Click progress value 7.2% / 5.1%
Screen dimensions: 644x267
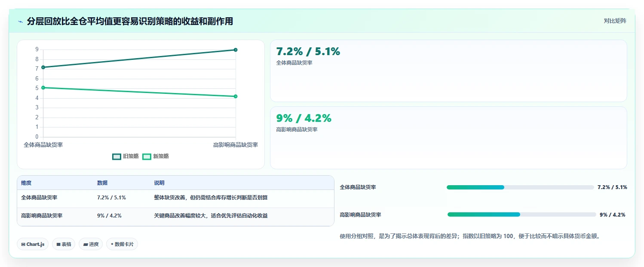click(x=612, y=187)
